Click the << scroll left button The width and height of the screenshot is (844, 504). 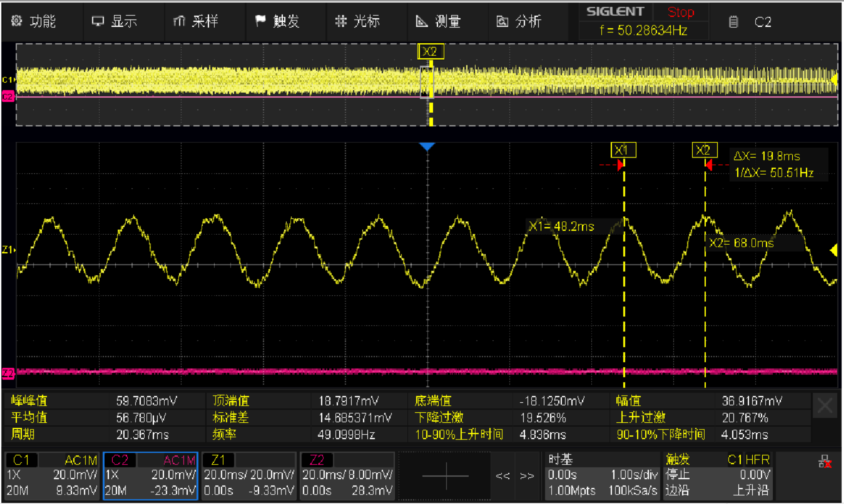pyautogui.click(x=502, y=476)
